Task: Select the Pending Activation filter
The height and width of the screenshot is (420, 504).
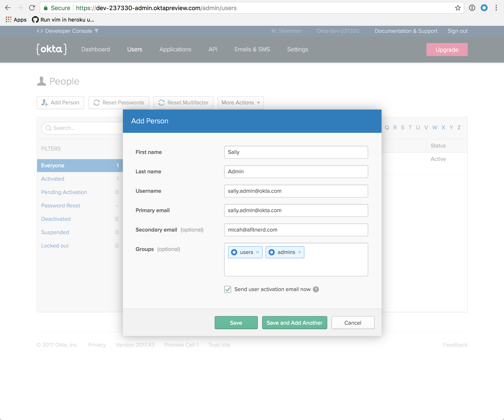Action: (64, 192)
